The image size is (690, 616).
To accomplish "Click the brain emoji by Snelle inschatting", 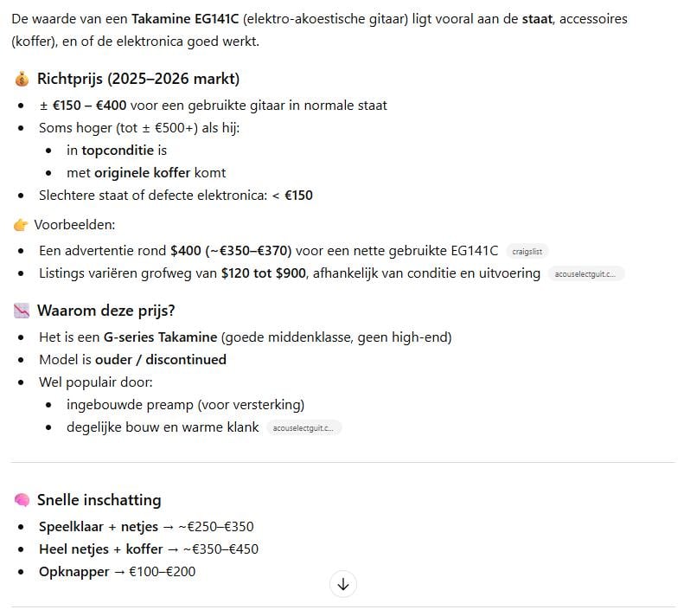I will [22, 500].
